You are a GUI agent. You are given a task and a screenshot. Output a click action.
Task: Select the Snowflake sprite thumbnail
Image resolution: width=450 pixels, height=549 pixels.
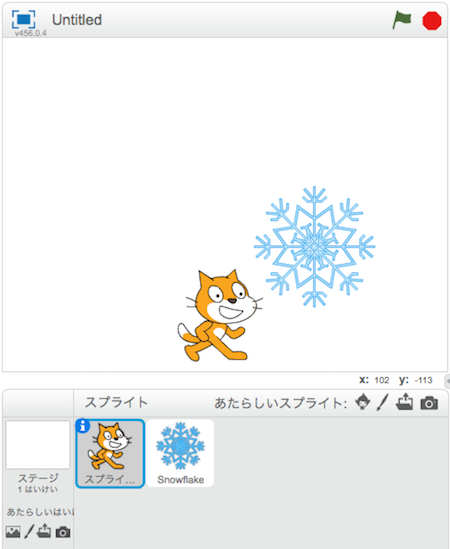[x=180, y=453]
